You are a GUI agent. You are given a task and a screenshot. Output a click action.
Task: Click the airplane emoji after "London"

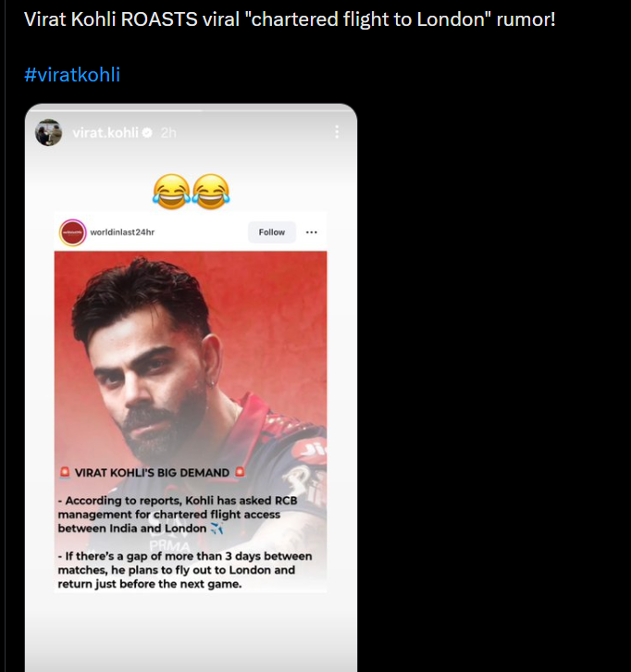tap(217, 529)
